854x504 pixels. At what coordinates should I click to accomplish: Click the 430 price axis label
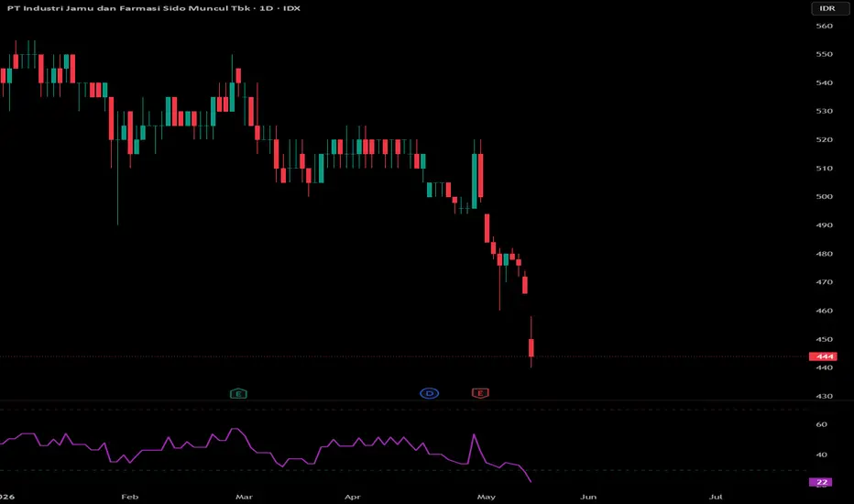(x=824, y=396)
